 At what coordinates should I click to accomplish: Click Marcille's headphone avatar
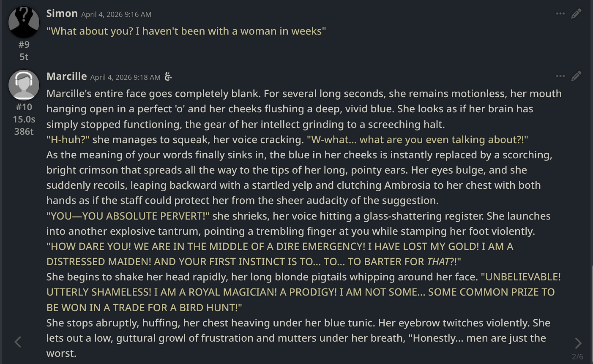24,84
